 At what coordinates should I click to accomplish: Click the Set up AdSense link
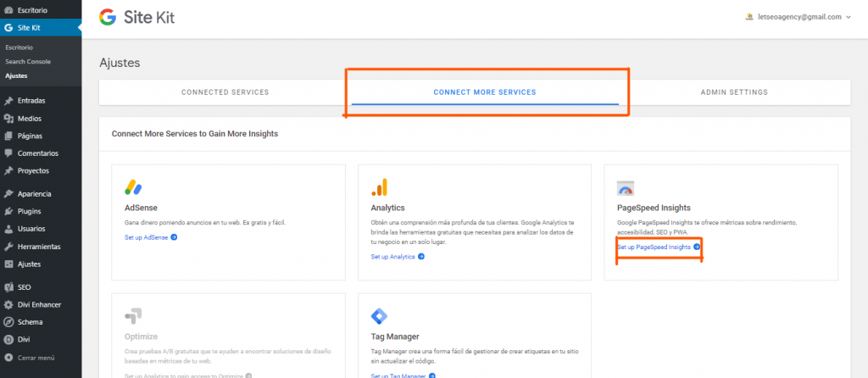[146, 237]
